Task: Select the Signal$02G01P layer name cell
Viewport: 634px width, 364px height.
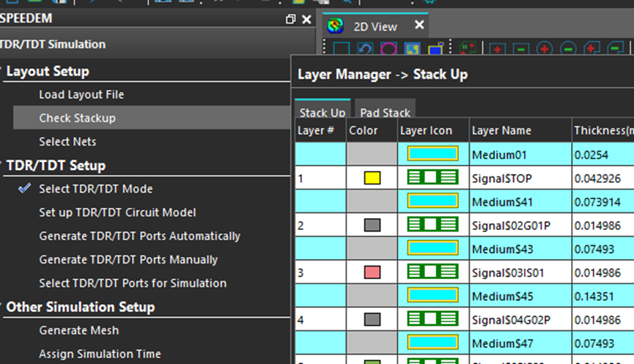Action: pyautogui.click(x=520, y=225)
